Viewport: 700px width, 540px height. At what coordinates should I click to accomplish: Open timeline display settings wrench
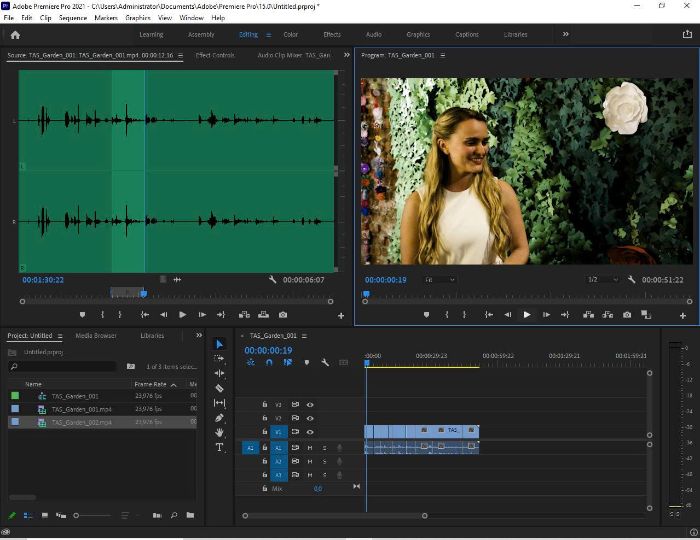click(x=325, y=362)
